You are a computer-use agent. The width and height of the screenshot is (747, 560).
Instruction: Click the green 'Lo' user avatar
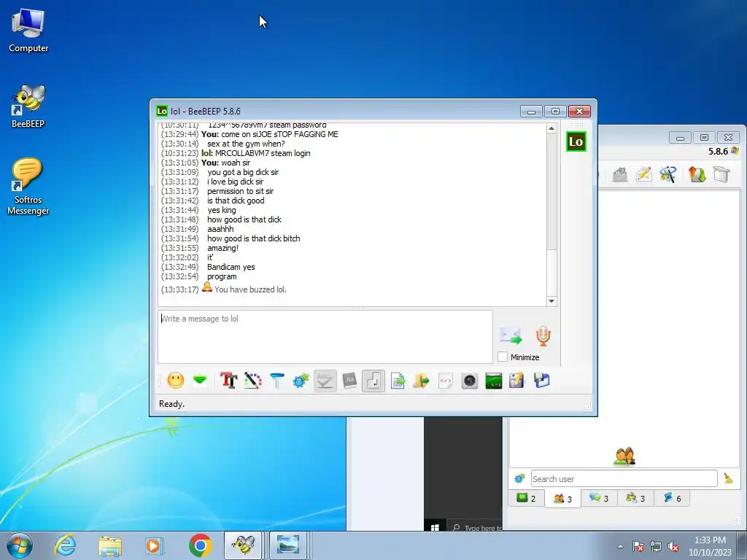coord(576,141)
